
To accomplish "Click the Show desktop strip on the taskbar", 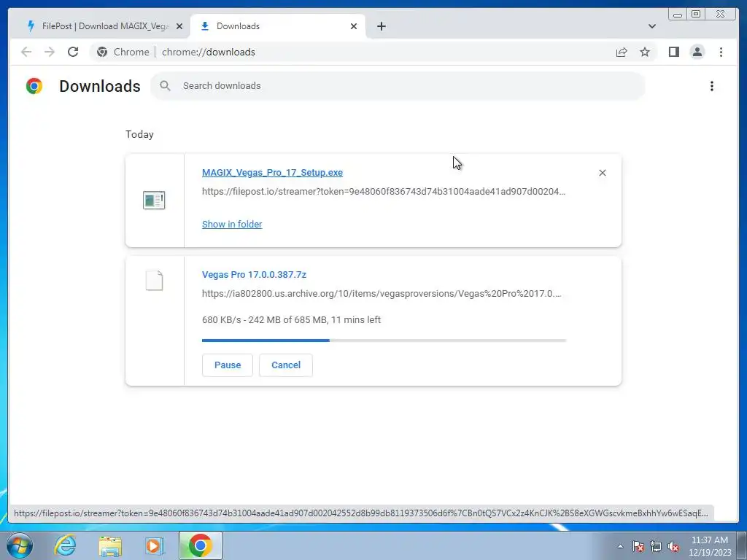I will point(742,545).
